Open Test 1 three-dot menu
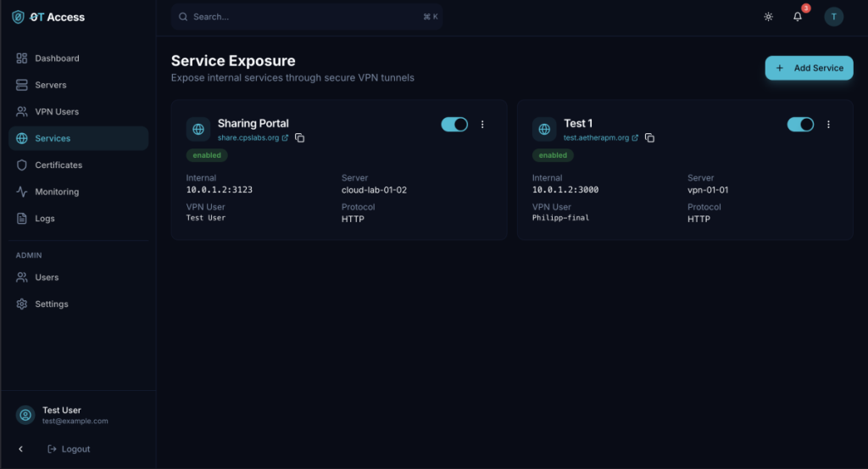This screenshot has height=469, width=868. (828, 125)
